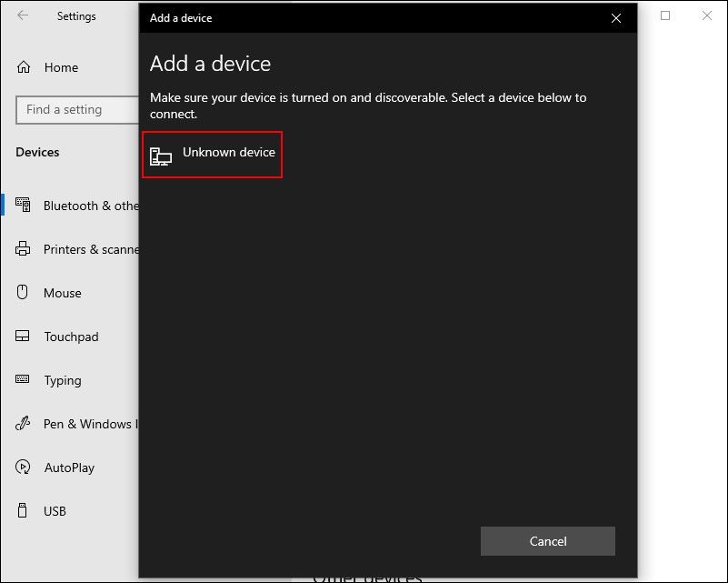The width and height of the screenshot is (728, 583).
Task: Close the Settings window
Action: (707, 15)
